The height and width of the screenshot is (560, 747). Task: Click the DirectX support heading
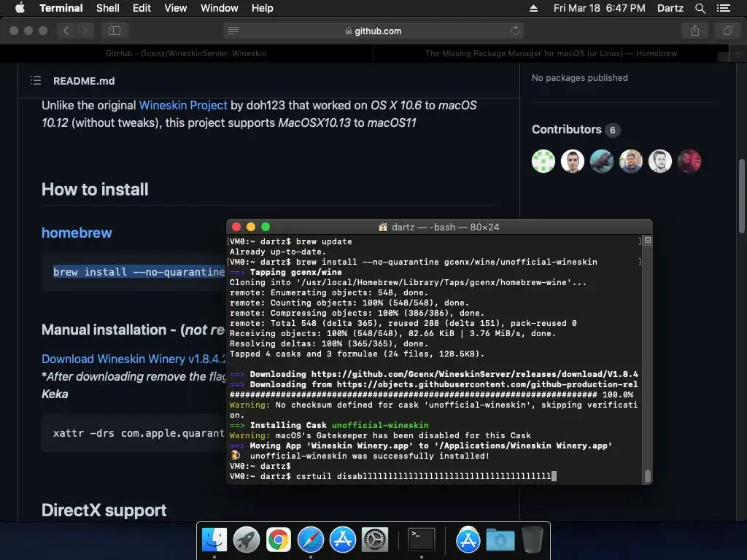[104, 510]
